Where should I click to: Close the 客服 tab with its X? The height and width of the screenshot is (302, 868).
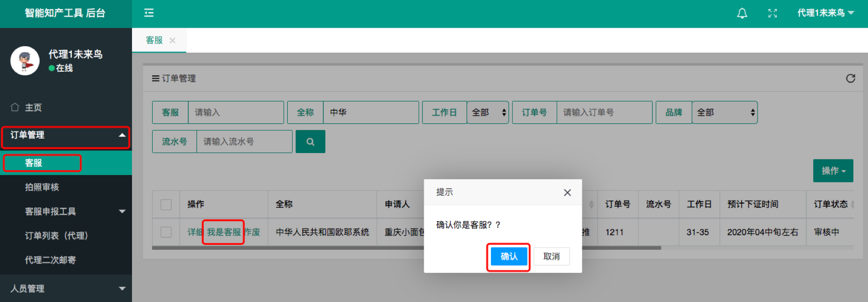click(173, 41)
